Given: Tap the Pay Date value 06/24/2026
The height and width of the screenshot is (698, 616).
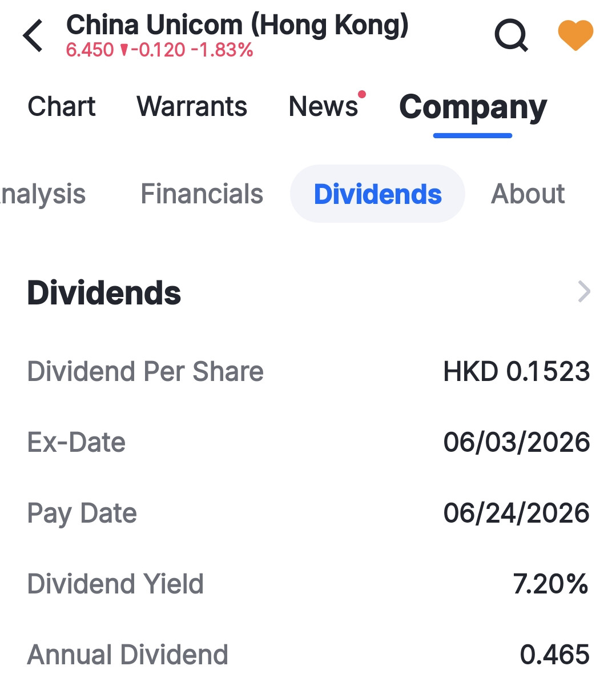Looking at the screenshot, I should tap(517, 513).
